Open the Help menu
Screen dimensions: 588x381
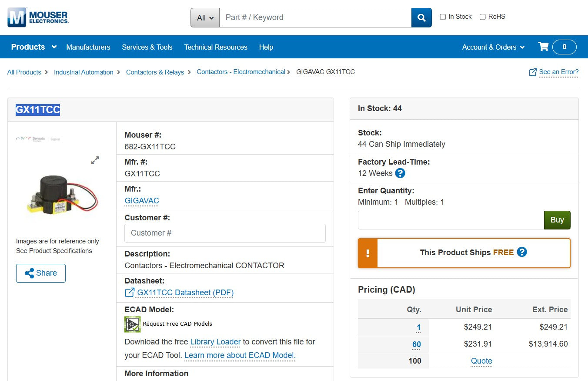coord(266,47)
